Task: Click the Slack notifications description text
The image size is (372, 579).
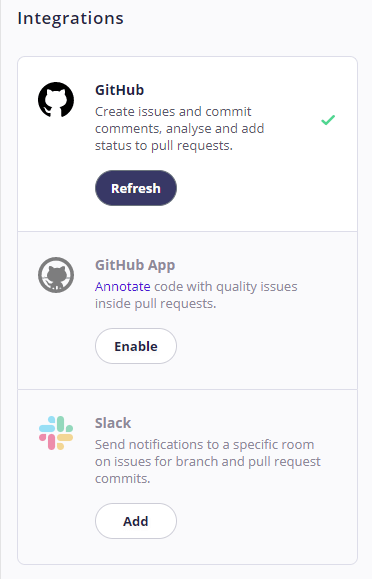Action: [208, 461]
